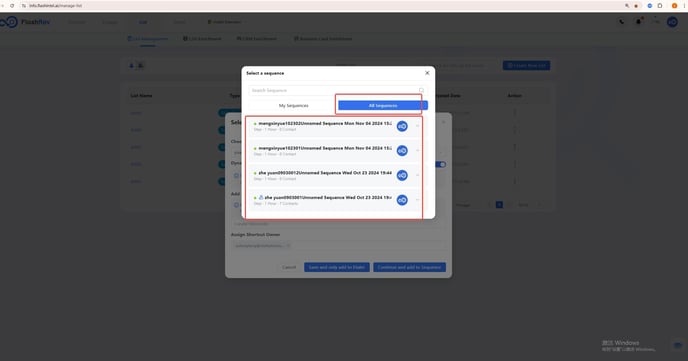The image size is (688, 361).
Task: Open the Business Card Enrichment tab
Action: point(323,39)
